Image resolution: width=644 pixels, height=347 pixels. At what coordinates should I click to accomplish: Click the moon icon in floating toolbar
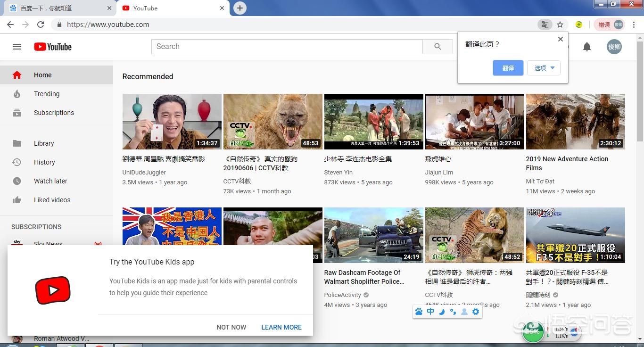442,312
